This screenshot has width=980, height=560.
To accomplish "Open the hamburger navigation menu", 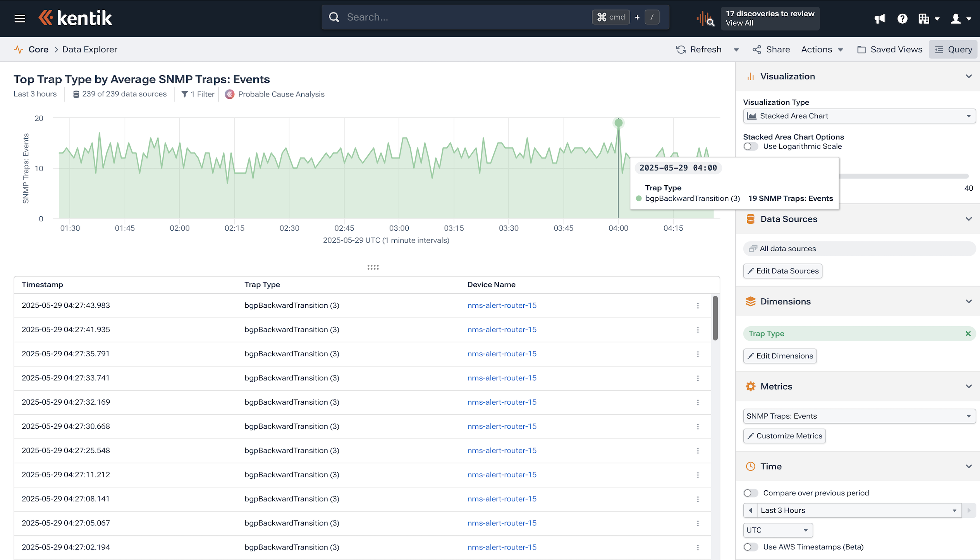I will [x=20, y=18].
